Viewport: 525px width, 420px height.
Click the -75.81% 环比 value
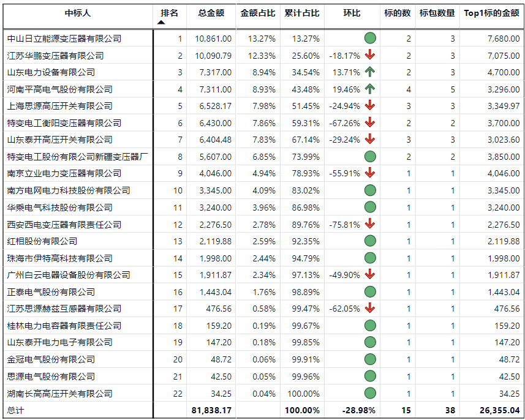point(344,225)
